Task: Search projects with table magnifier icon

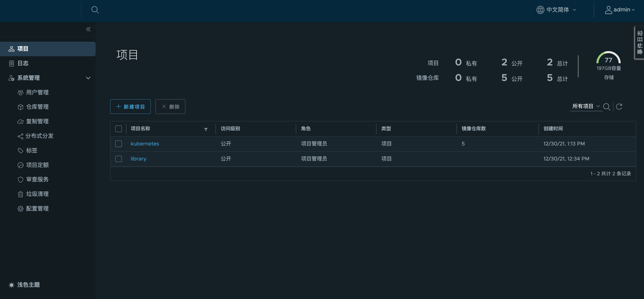Action: tap(607, 107)
